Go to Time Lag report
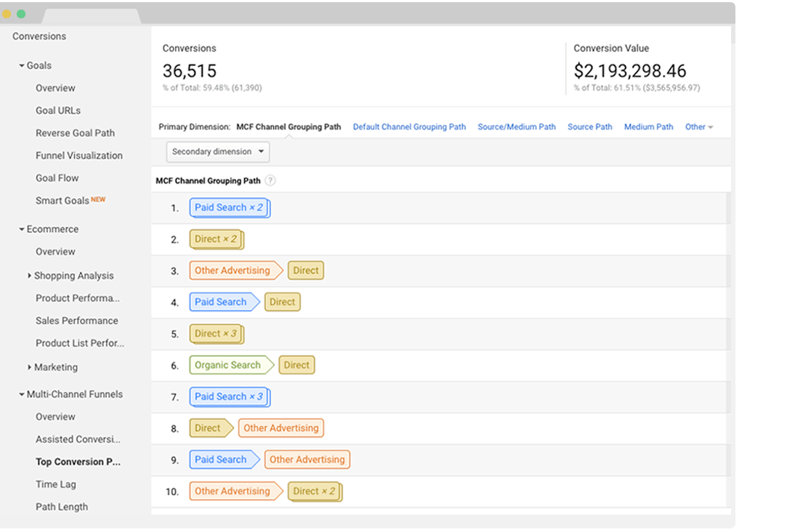The height and width of the screenshot is (532, 795). 56,485
